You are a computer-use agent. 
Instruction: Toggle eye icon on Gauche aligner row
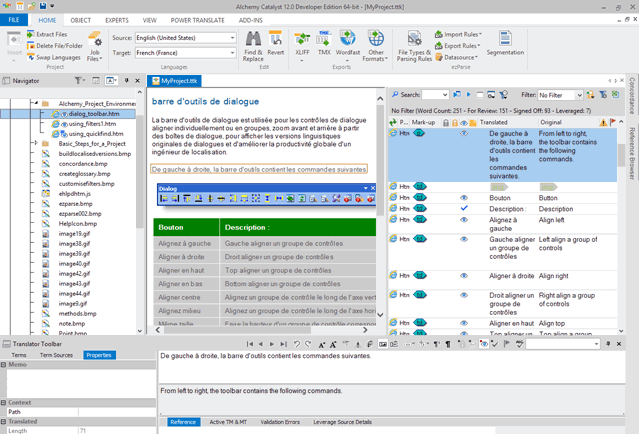tap(464, 240)
